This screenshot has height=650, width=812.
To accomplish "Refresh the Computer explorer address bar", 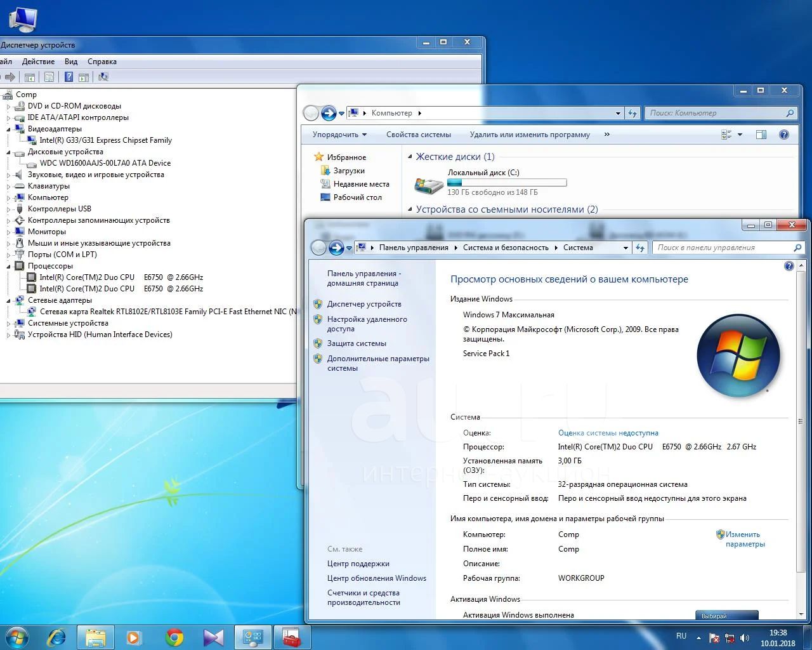I will click(x=632, y=113).
